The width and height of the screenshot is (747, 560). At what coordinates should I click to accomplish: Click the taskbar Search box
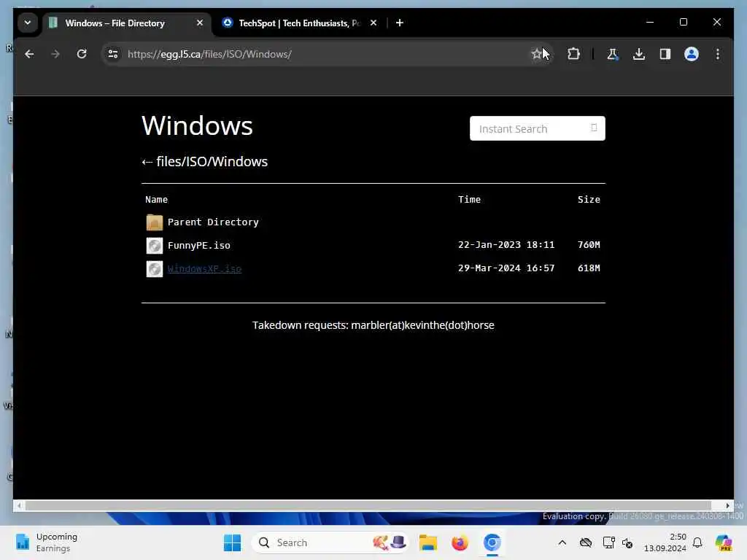click(x=330, y=542)
